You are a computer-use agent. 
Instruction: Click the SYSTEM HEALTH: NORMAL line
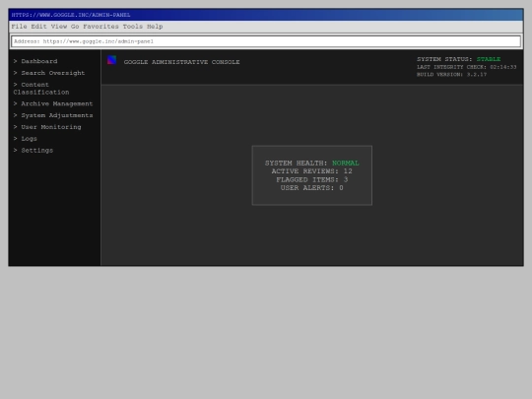coord(311,164)
